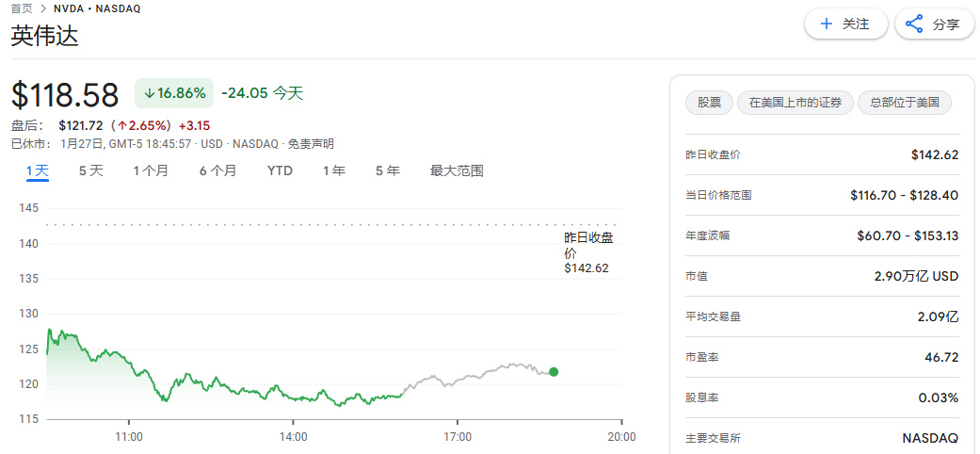Select the 最大范围 range tab

(457, 170)
